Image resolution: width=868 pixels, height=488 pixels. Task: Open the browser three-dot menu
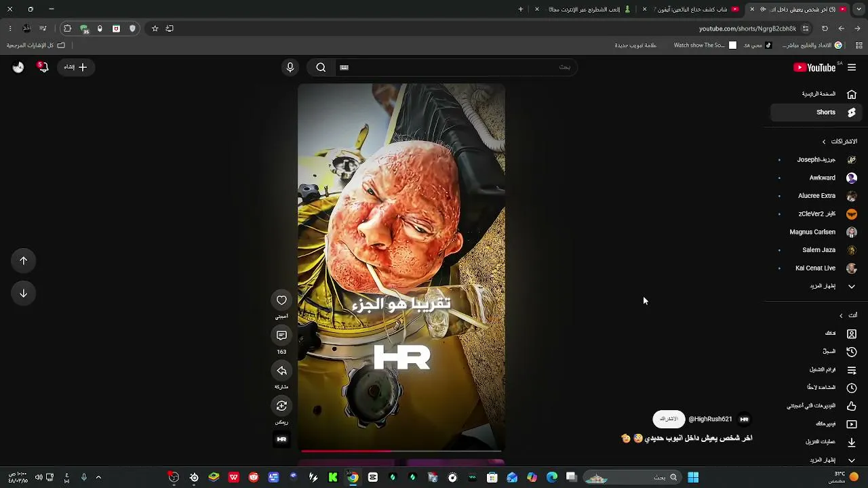tap(10, 28)
